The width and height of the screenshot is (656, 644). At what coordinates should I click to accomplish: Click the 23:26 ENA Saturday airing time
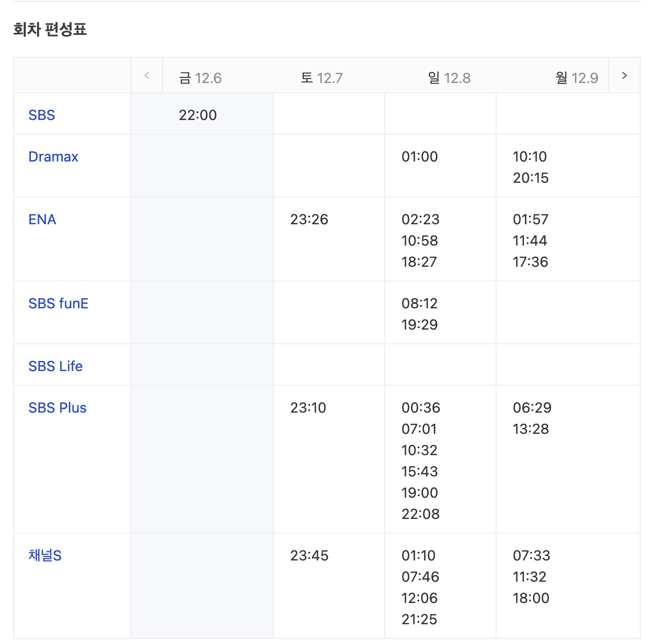point(309,219)
